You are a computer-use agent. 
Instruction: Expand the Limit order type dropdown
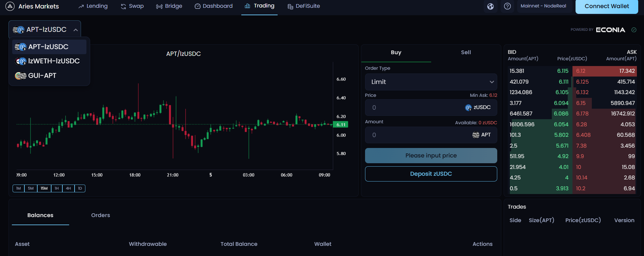[x=431, y=82]
